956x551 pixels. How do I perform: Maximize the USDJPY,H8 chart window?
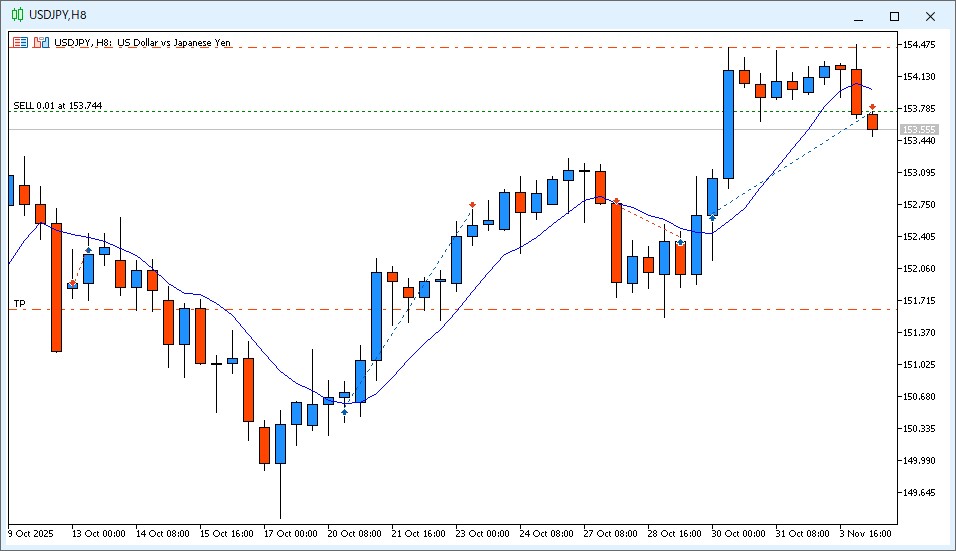click(894, 16)
